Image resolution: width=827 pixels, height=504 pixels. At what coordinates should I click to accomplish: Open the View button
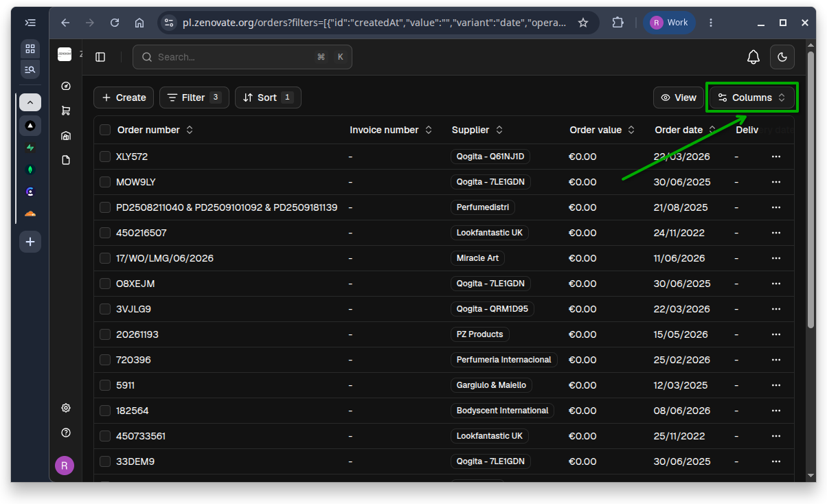(679, 98)
